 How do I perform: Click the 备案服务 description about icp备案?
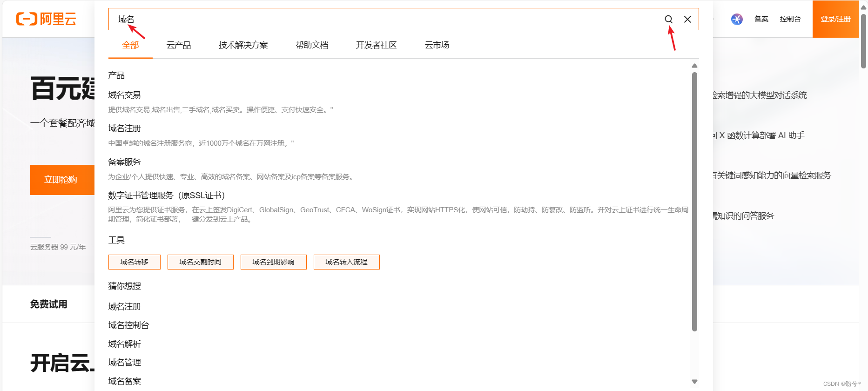[232, 177]
